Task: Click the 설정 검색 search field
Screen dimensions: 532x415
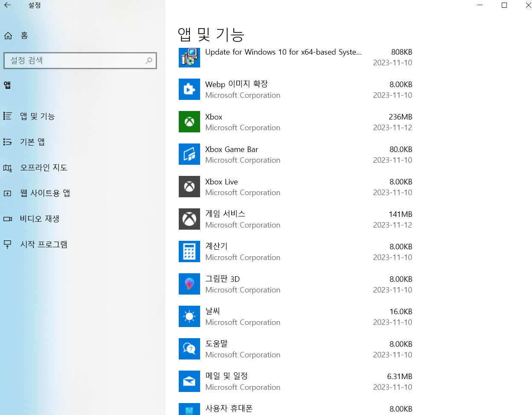Action: pos(80,61)
